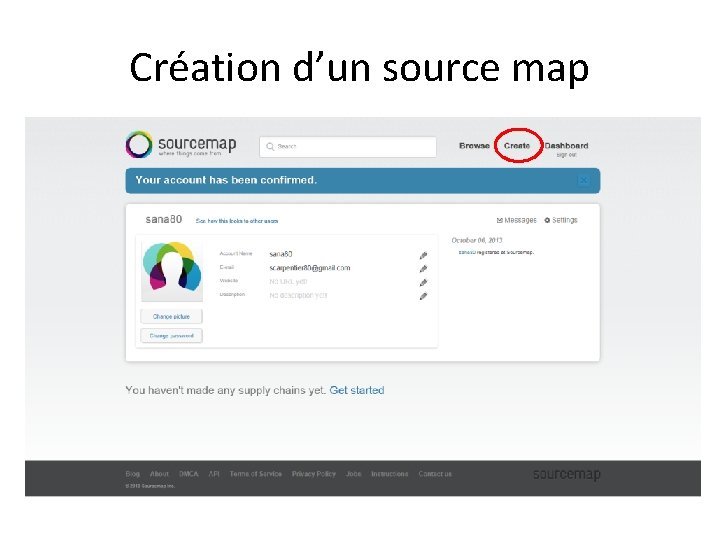Open the Create menu item
The image size is (720, 540).
click(x=517, y=146)
